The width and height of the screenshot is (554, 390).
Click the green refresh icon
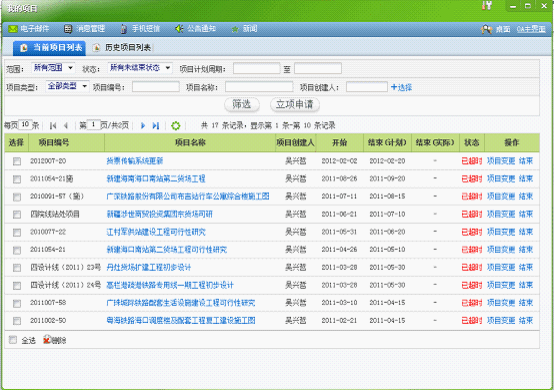pos(176,125)
